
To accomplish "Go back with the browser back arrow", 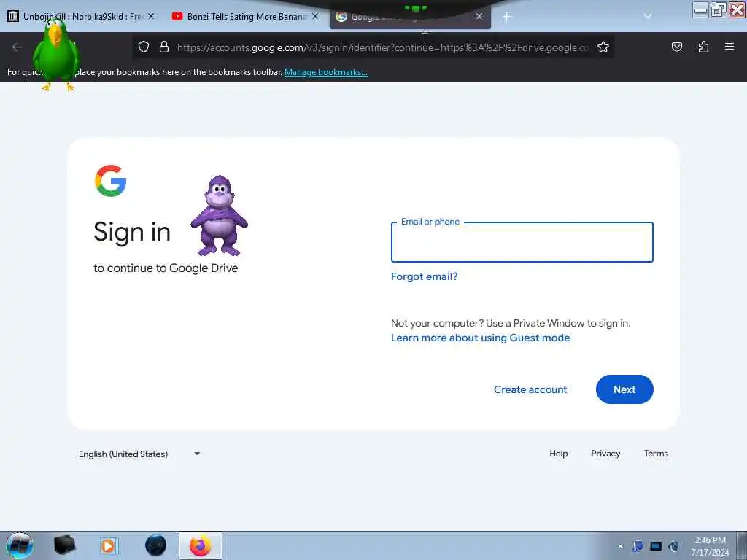I will pos(18,47).
